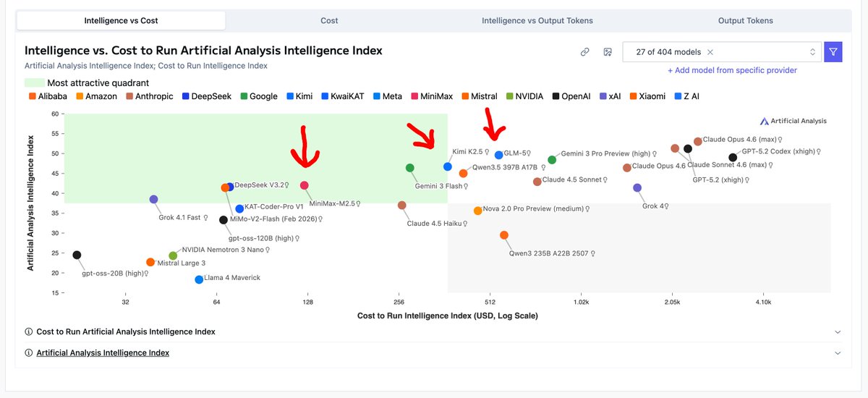868x398 pixels.
Task: Click the Claude Opus 4.6 (max) data point
Action: tap(697, 142)
